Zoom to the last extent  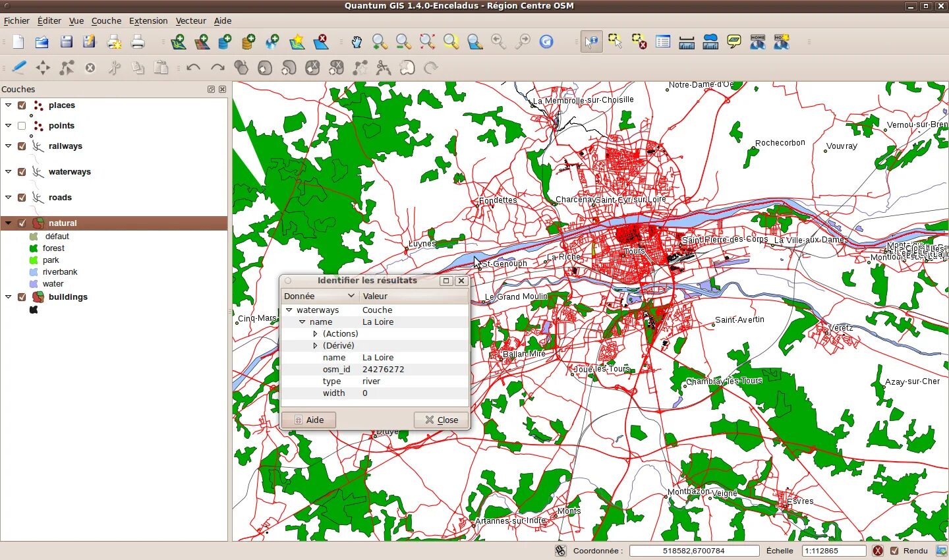pos(499,42)
